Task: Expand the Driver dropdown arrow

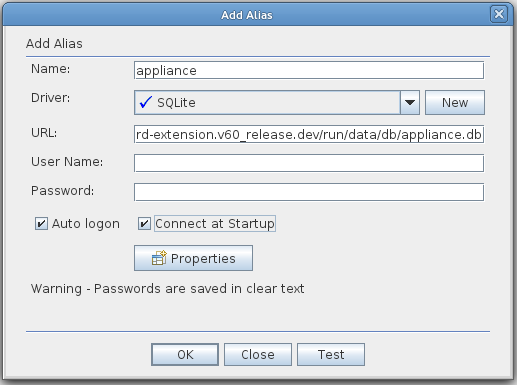Action: pos(410,102)
